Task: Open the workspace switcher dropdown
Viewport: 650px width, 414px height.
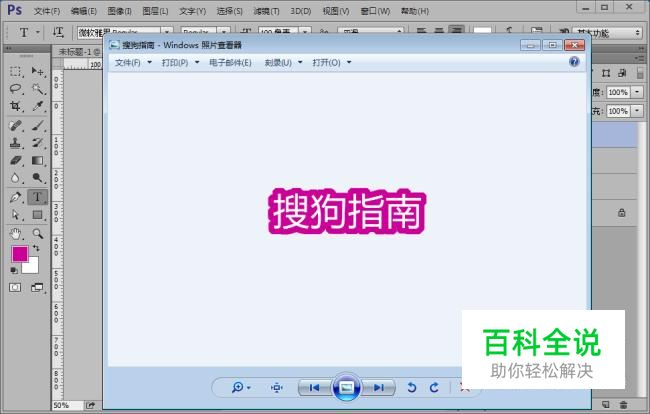Action: 608,33
